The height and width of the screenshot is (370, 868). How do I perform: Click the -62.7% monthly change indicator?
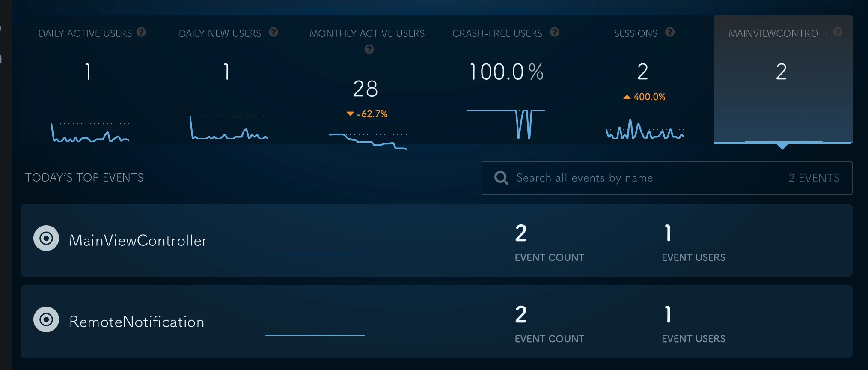click(367, 114)
